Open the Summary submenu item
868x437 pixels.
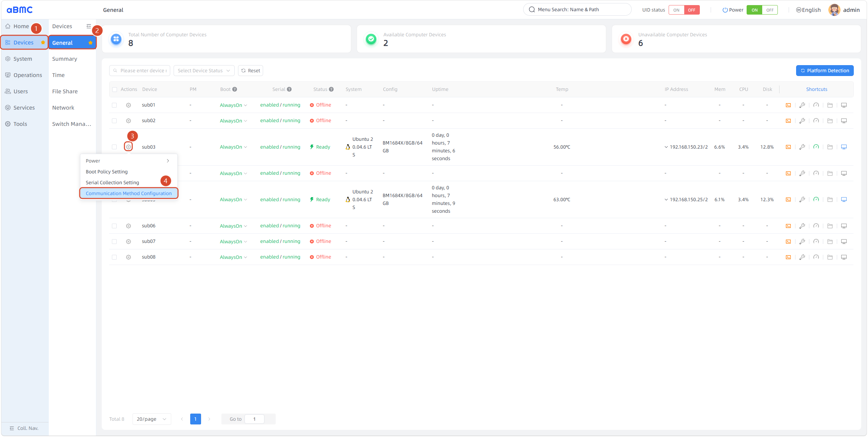[x=64, y=59]
